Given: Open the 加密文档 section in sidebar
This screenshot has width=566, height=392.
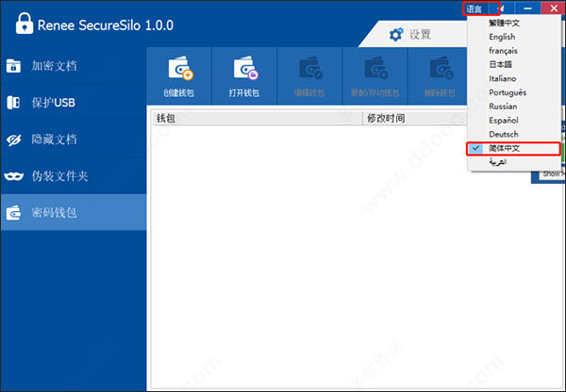Looking at the screenshot, I should 74,66.
